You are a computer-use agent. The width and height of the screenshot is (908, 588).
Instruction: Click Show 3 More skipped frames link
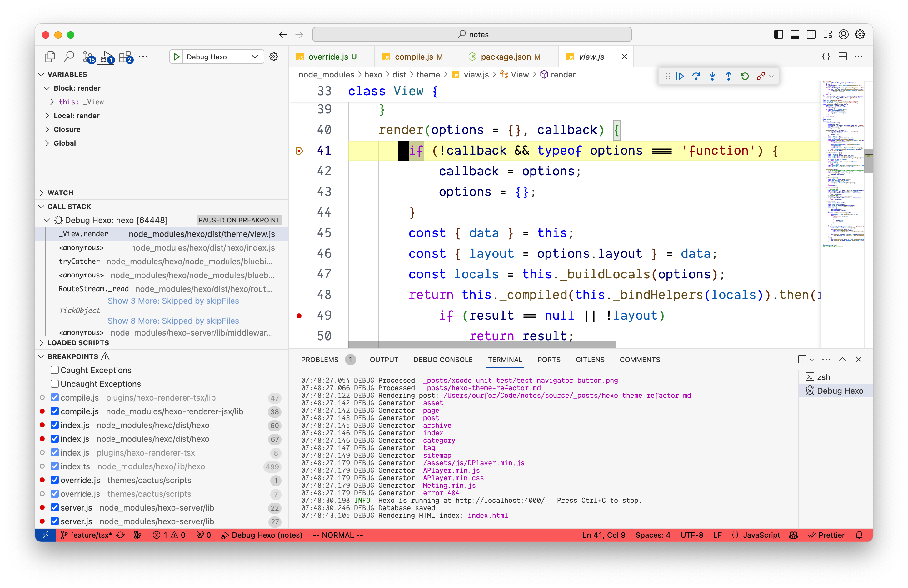(x=173, y=301)
